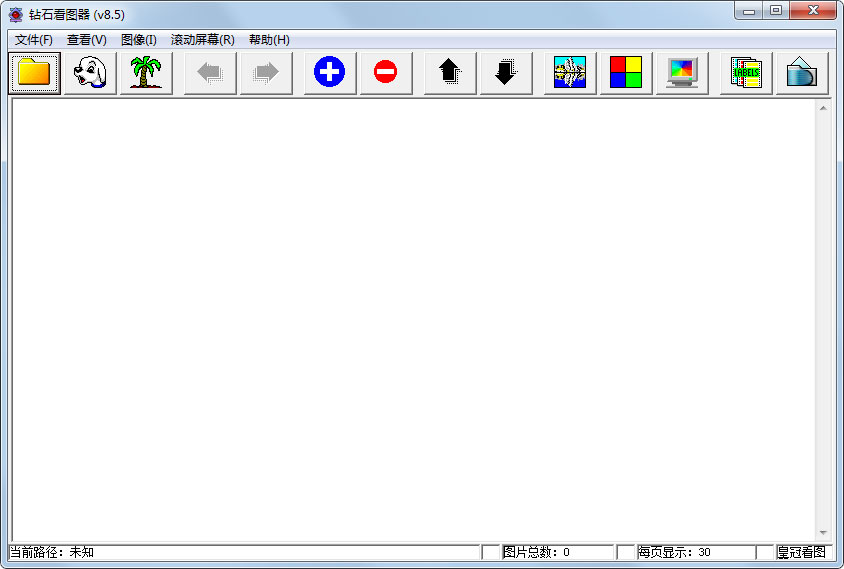The height and width of the screenshot is (569, 844).
Task: Open folder with the yellow folder icon
Action: click(x=34, y=73)
